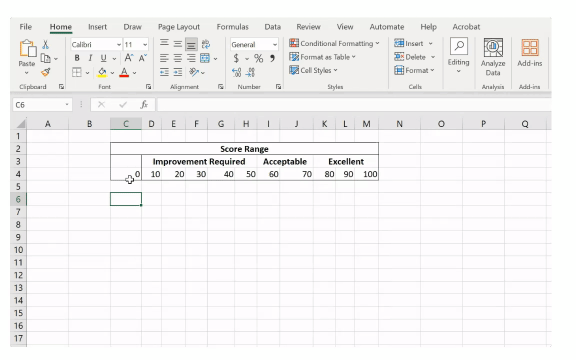
Task: Increase indent icon
Action: point(178,72)
